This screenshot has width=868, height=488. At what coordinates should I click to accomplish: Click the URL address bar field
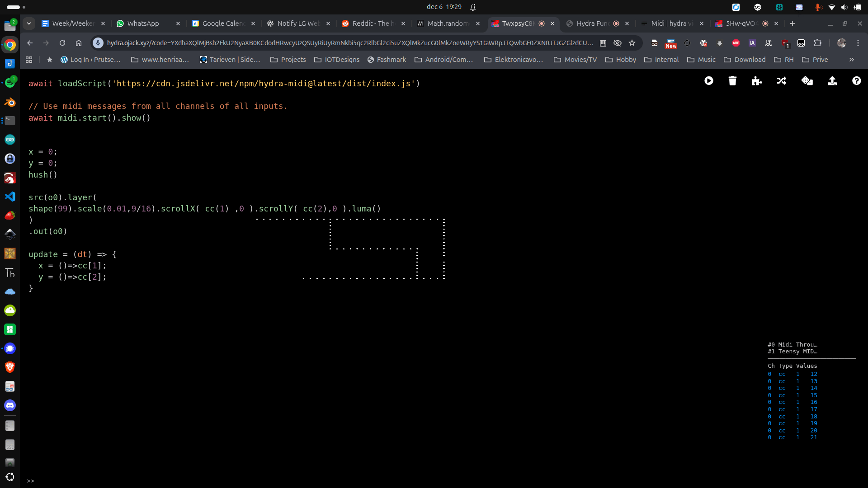click(348, 43)
